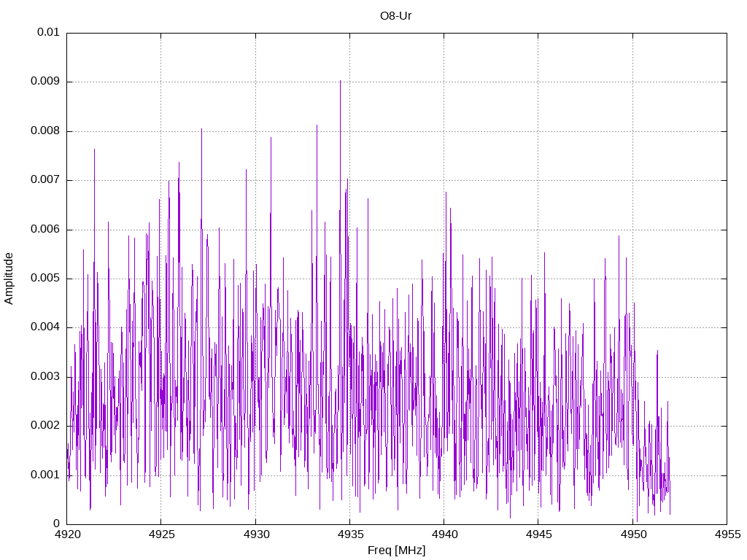The image size is (747, 560).
Task: Click the y-axis tick label 0.005
Action: click(x=45, y=279)
